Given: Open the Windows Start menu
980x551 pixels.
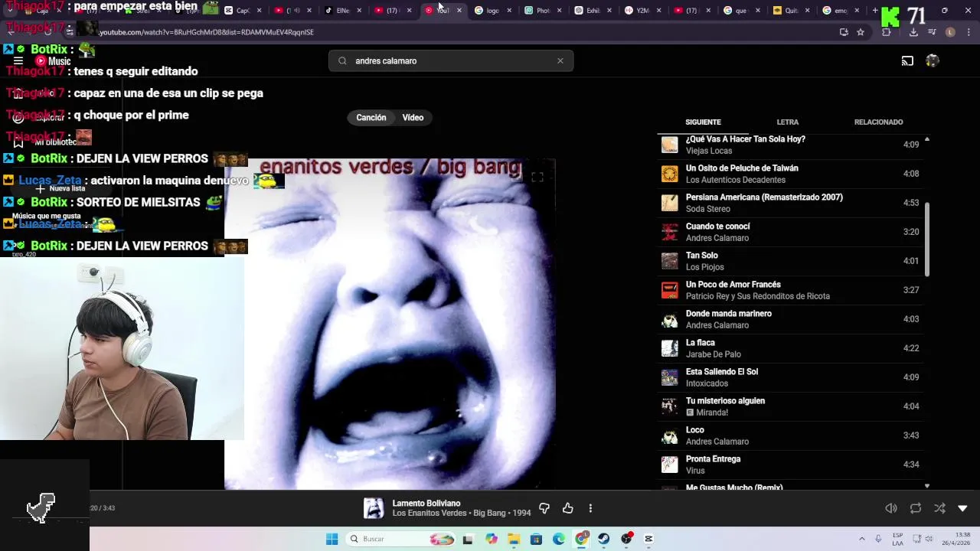Looking at the screenshot, I should click(332, 539).
